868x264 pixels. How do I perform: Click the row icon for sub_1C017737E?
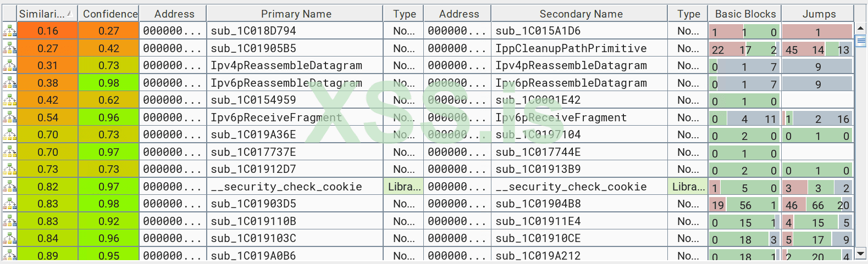(9, 152)
